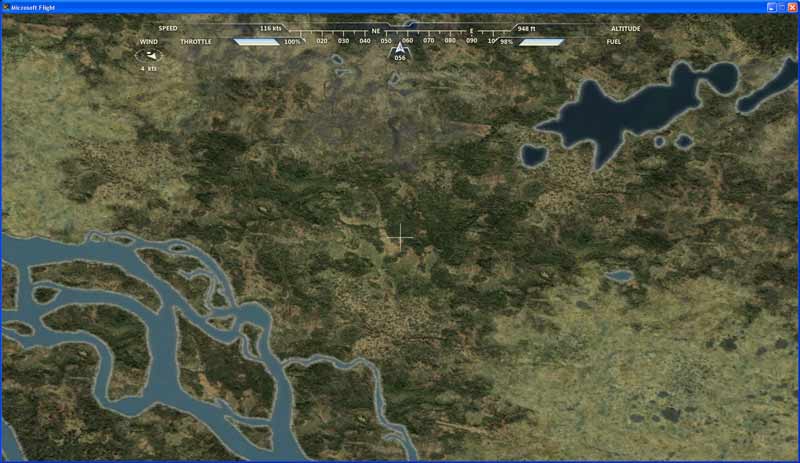This screenshot has height=463, width=800.
Task: Click the 020 compass tape mark
Action: (x=321, y=41)
